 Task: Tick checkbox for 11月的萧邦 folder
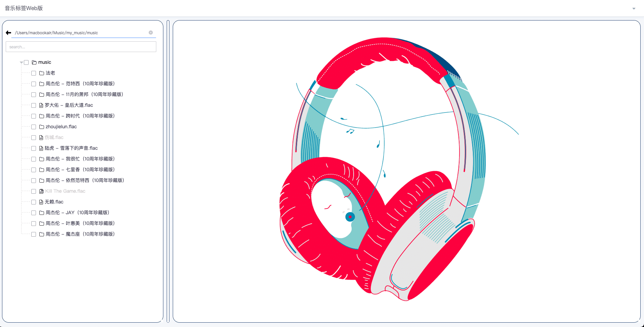point(34,95)
